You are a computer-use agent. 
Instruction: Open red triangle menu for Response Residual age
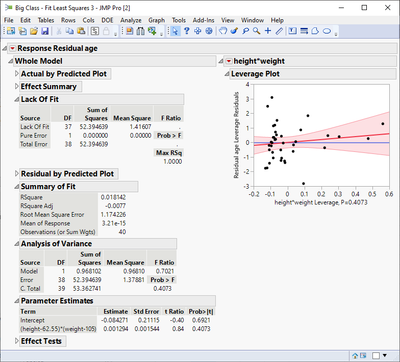tap(12, 49)
